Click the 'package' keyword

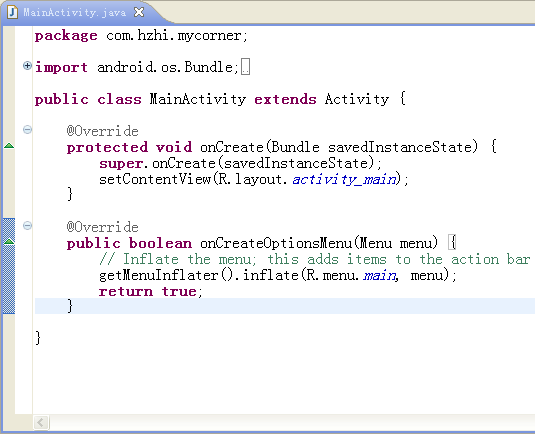(66, 36)
